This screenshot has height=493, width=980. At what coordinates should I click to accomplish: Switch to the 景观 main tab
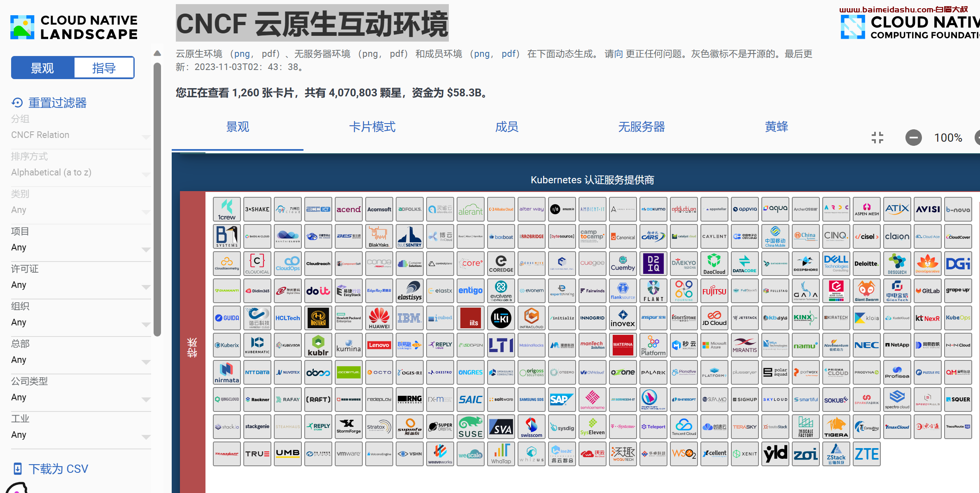[238, 127]
